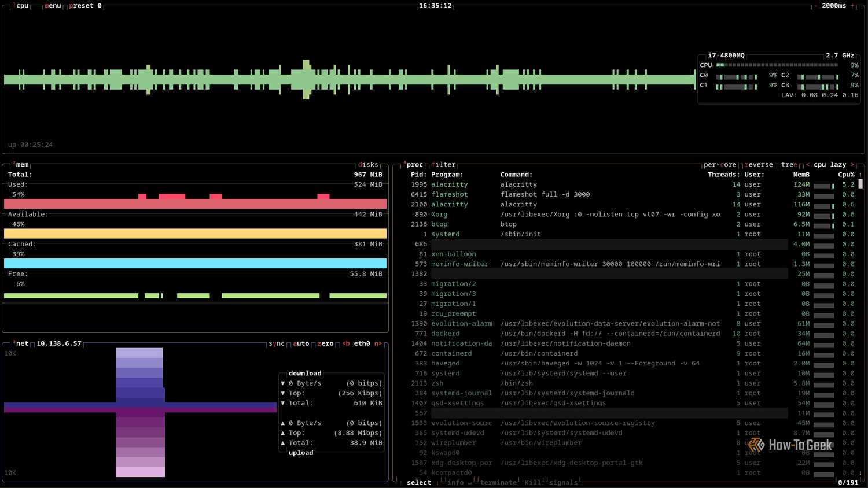The image size is (868, 488).
Task: Toggle auto scaling in the net box
Action: click(301, 343)
